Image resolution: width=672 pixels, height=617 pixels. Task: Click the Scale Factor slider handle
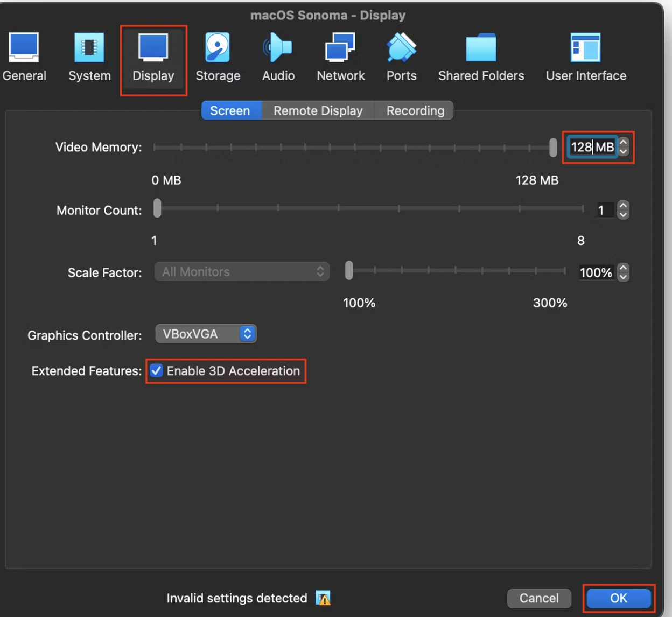349,270
